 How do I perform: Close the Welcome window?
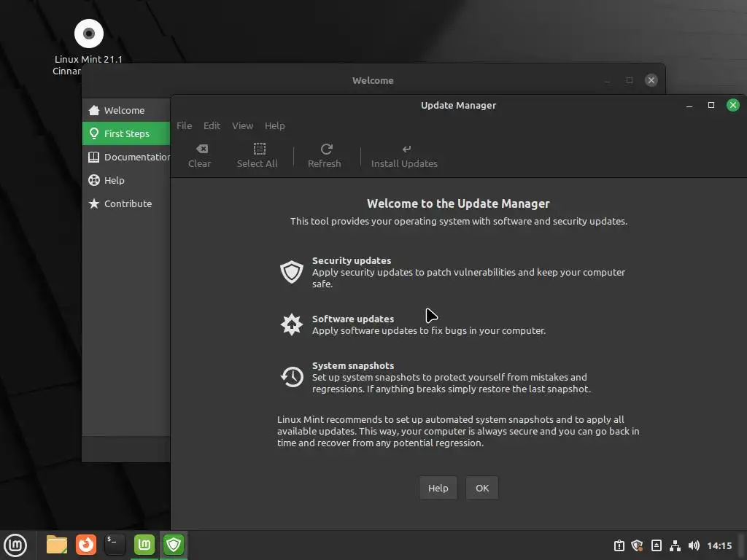coord(651,80)
